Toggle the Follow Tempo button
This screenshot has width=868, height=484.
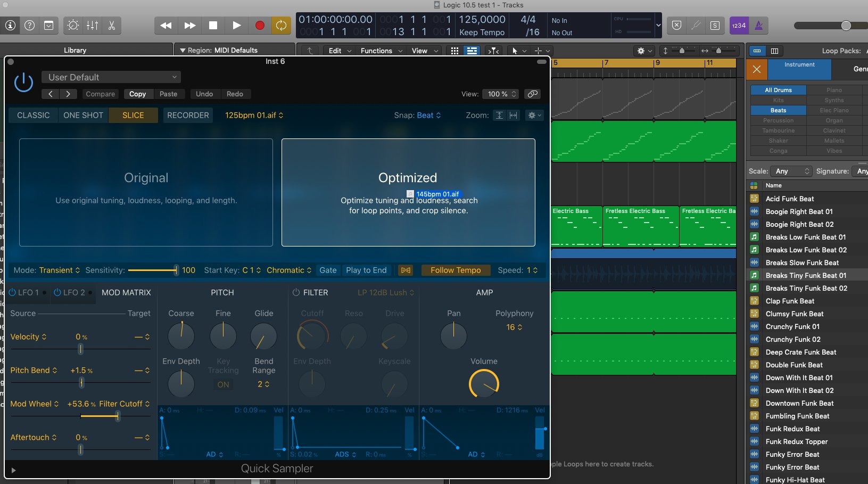click(455, 270)
